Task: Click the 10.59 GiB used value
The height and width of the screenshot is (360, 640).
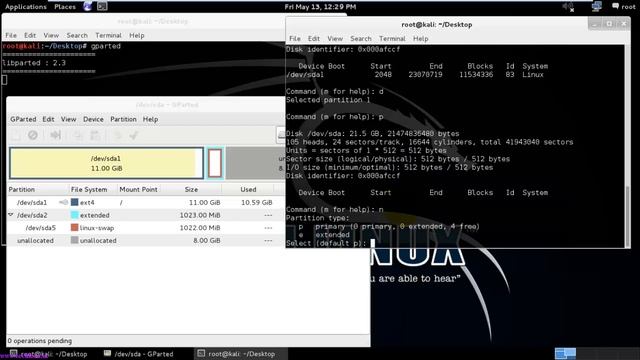Action: click(256, 202)
